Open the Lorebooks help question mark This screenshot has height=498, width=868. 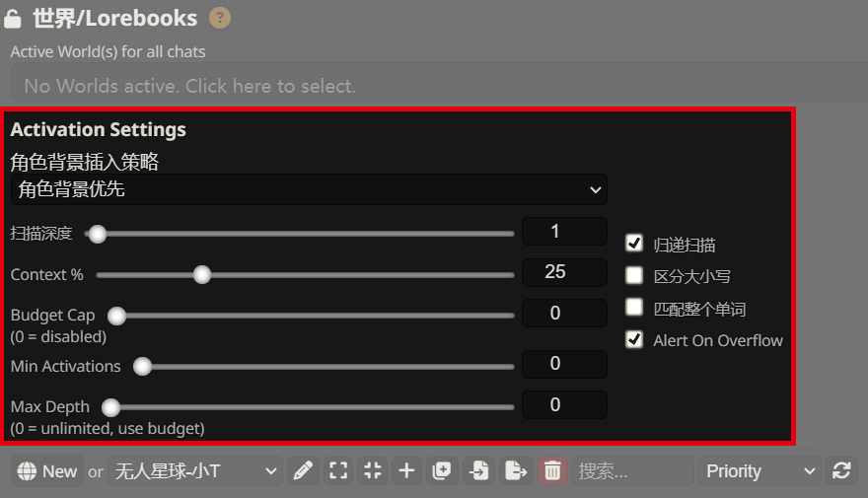pyautogui.click(x=220, y=18)
